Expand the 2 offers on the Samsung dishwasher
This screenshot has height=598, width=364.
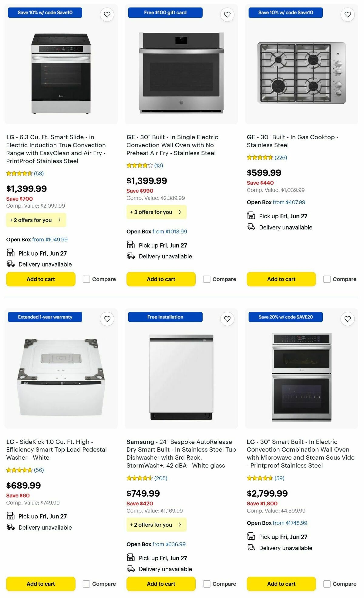pyautogui.click(x=156, y=525)
